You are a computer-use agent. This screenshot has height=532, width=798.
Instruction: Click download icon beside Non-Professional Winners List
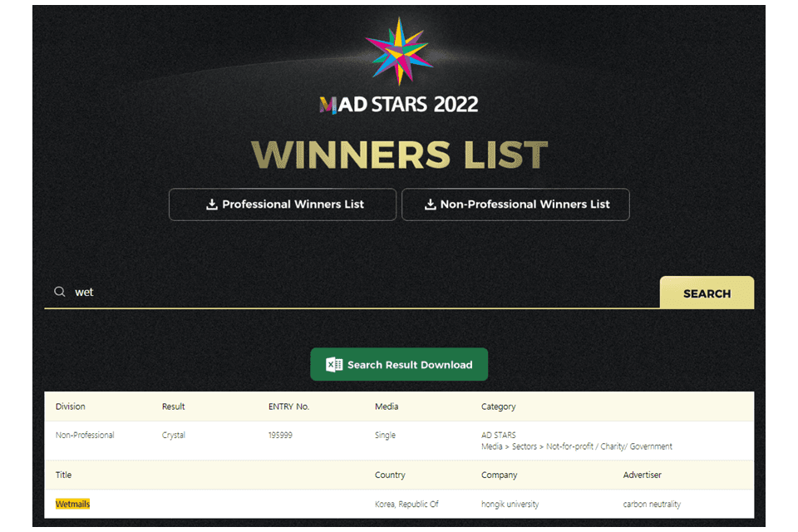pyautogui.click(x=430, y=204)
